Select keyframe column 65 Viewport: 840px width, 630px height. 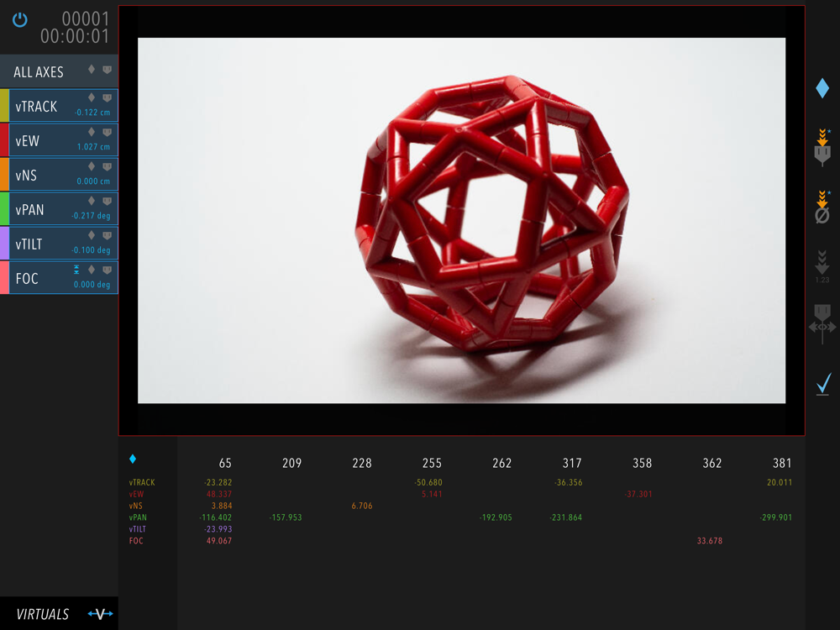pyautogui.click(x=225, y=463)
